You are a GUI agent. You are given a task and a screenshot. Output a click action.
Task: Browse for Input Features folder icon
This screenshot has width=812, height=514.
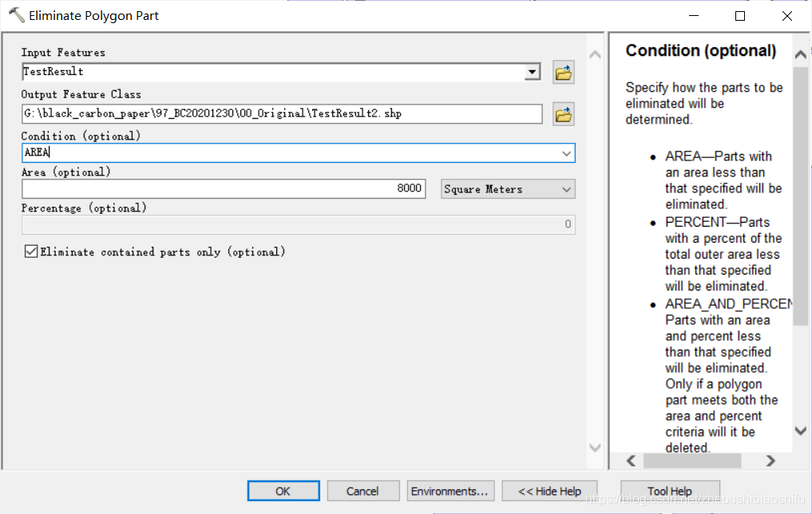click(564, 72)
